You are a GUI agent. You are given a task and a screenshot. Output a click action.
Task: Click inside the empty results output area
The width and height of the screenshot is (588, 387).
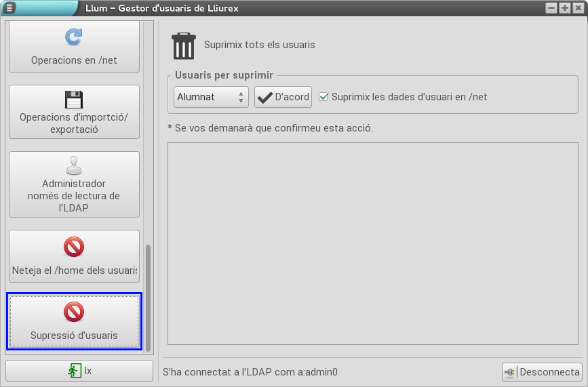(372, 243)
